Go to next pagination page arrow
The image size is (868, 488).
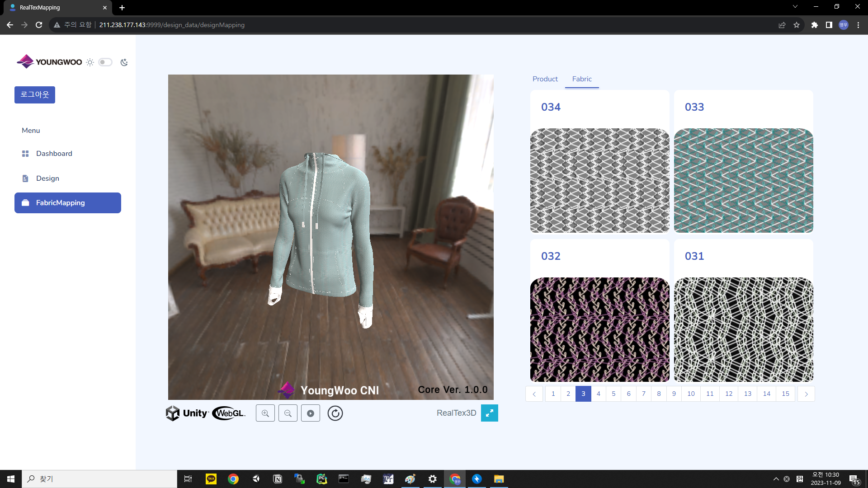(806, 394)
